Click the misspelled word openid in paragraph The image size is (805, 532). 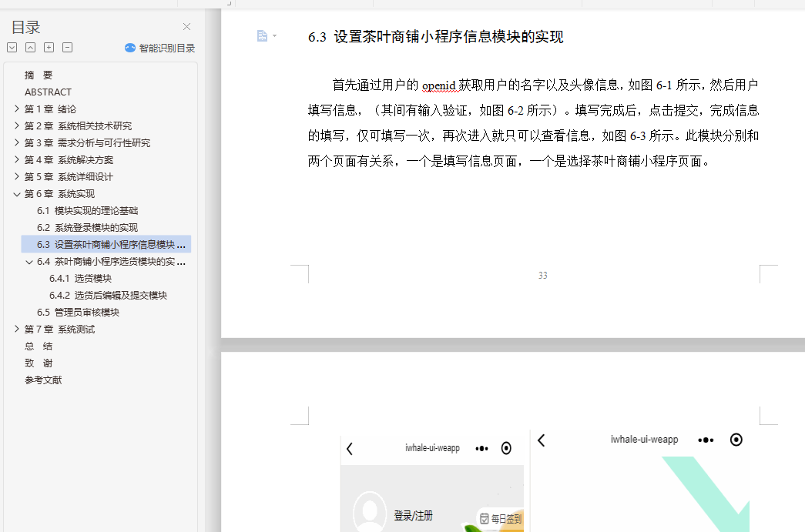tap(439, 85)
